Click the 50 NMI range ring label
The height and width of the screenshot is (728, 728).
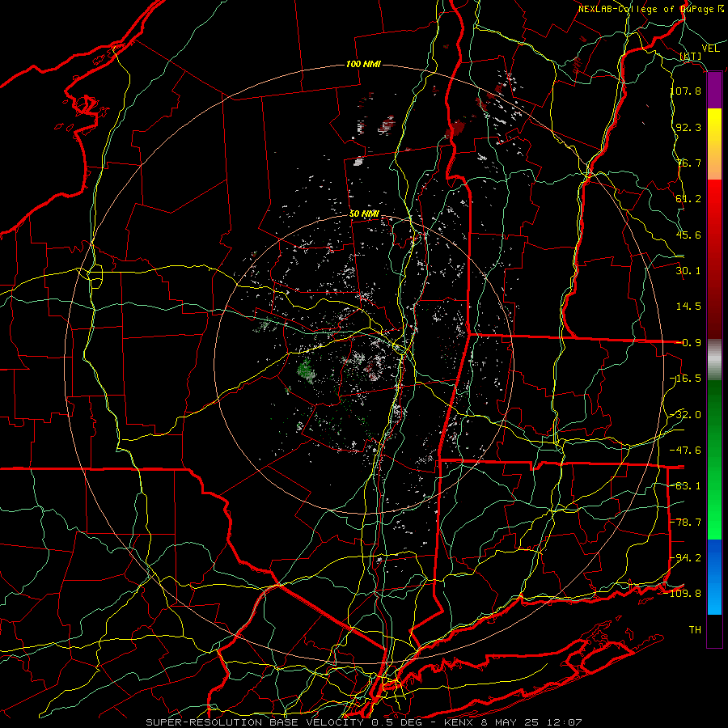pos(365,214)
